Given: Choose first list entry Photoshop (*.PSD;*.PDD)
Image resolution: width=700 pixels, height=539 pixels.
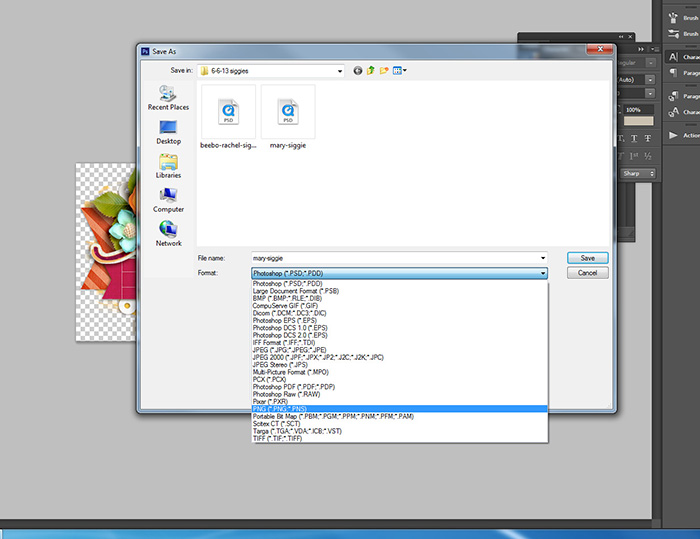Looking at the screenshot, I should (399, 284).
